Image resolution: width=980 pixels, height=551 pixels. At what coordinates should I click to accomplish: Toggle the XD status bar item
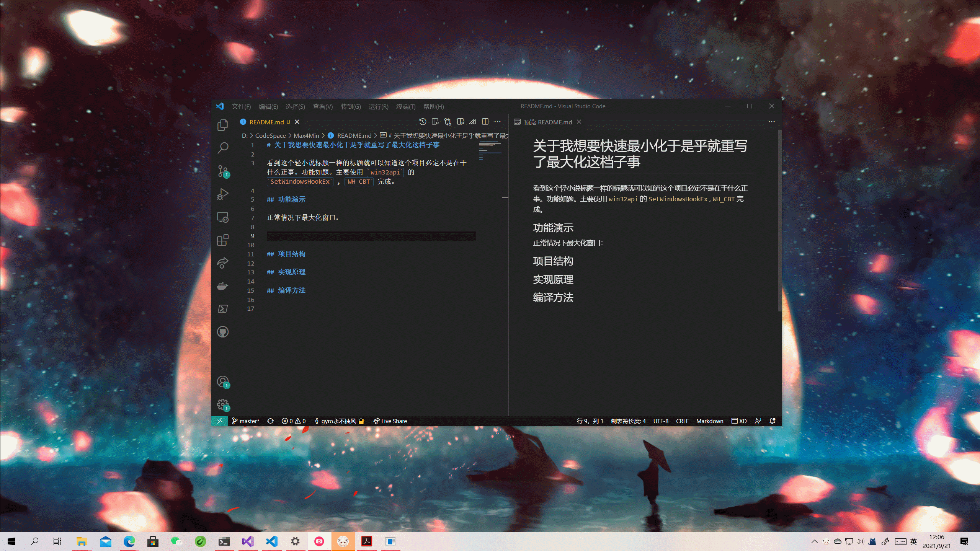(739, 421)
